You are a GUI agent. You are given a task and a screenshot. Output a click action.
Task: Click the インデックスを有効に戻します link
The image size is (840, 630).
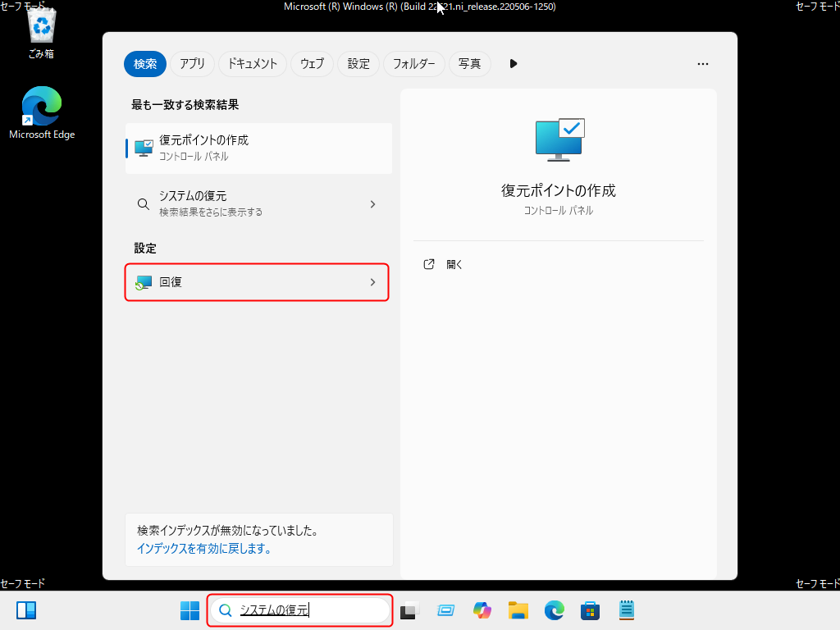204,548
